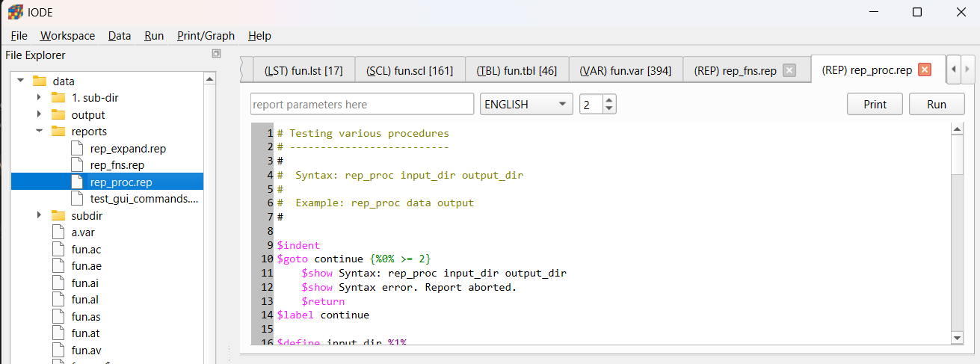Switch to the (VAR) fun.var tab
Image resolution: width=980 pixels, height=364 pixels.
625,71
